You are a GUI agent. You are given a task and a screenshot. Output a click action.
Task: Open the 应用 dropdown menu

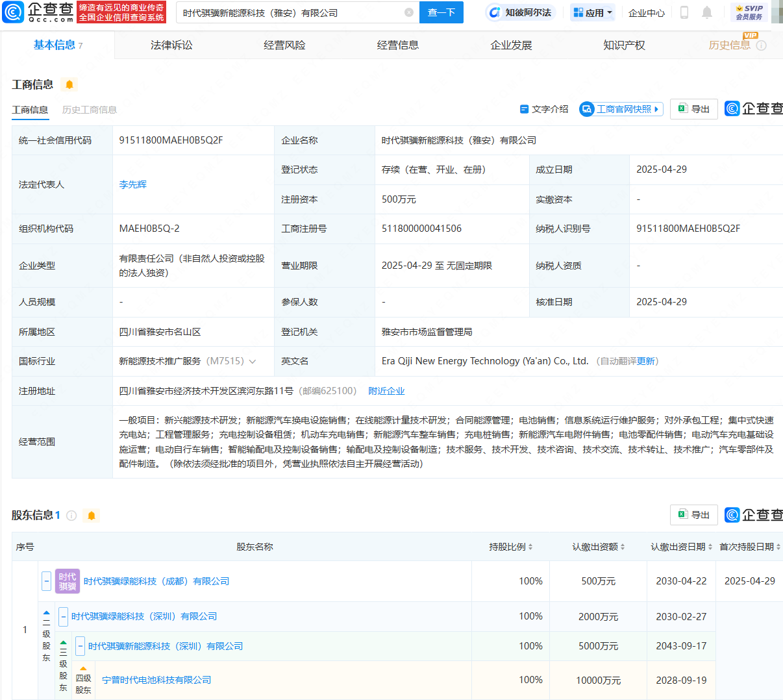pos(593,12)
